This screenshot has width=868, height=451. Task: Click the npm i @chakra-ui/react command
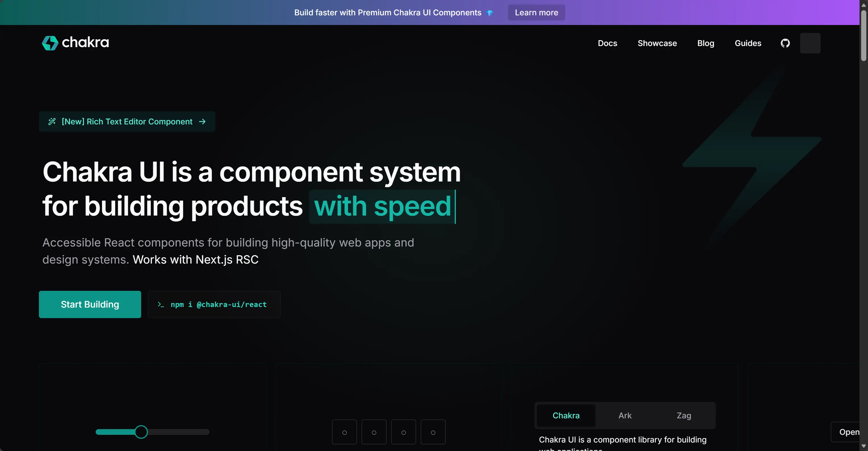(218, 304)
